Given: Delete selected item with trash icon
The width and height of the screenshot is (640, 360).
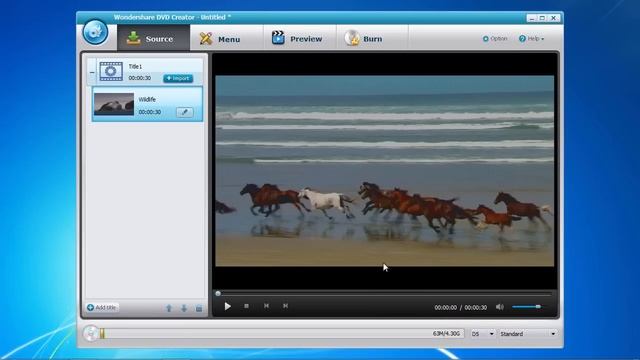Looking at the screenshot, I should pyautogui.click(x=199, y=308).
